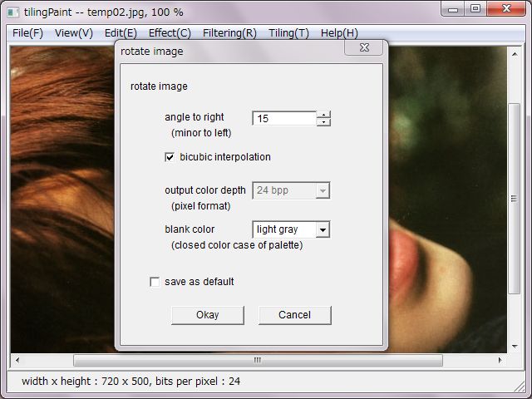
Task: Maximize the tilingPaint window
Action: 475,9
